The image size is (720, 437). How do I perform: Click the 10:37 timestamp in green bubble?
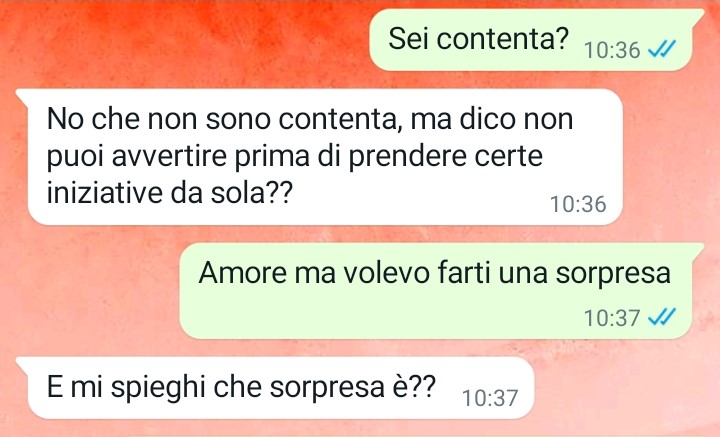612,317
